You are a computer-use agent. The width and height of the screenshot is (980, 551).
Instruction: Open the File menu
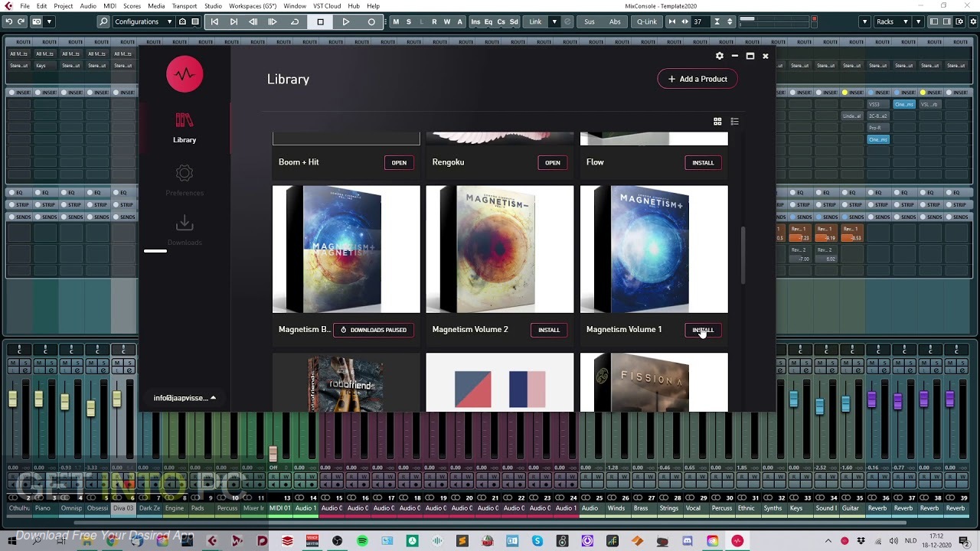point(24,5)
